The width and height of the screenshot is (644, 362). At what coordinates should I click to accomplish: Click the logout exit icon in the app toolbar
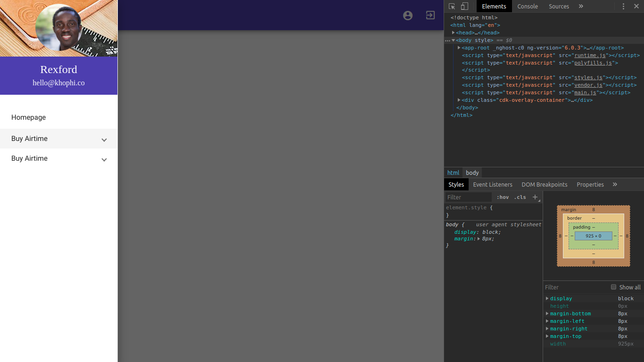430,15
